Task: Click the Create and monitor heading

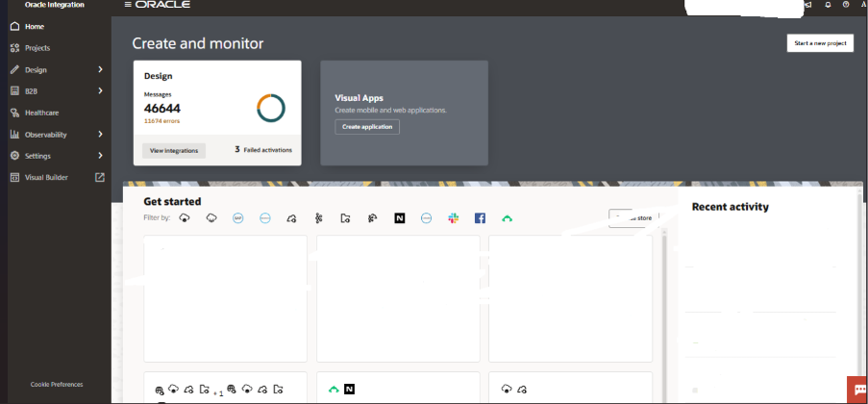Action: click(x=198, y=44)
